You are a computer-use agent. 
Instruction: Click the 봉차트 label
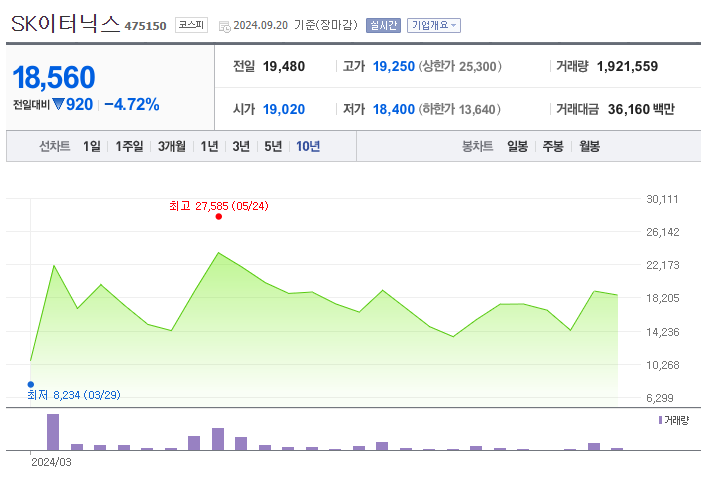(x=477, y=146)
